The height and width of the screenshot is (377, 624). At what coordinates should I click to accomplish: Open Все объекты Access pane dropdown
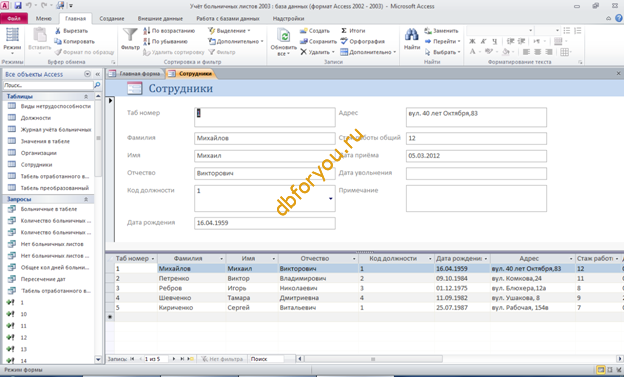[x=88, y=74]
